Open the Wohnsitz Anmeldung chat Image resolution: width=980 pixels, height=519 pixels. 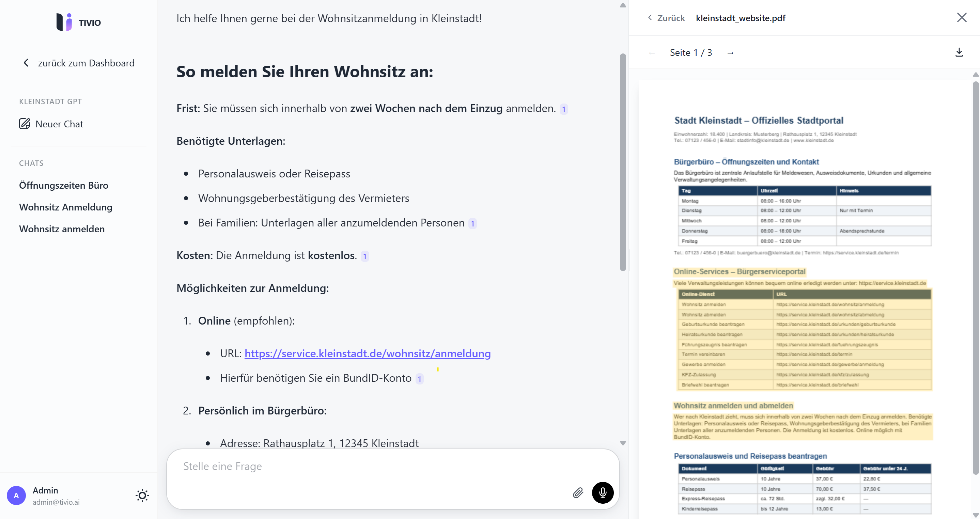[x=65, y=207]
